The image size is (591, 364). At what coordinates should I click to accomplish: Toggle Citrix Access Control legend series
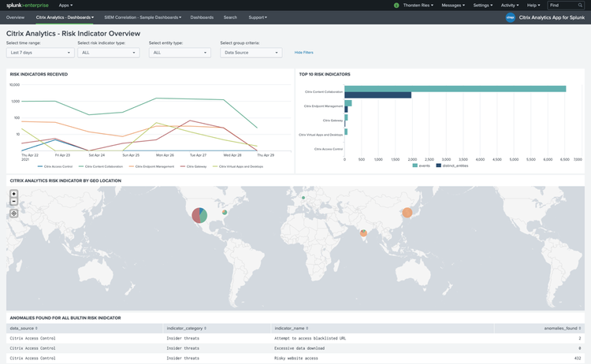pos(55,166)
